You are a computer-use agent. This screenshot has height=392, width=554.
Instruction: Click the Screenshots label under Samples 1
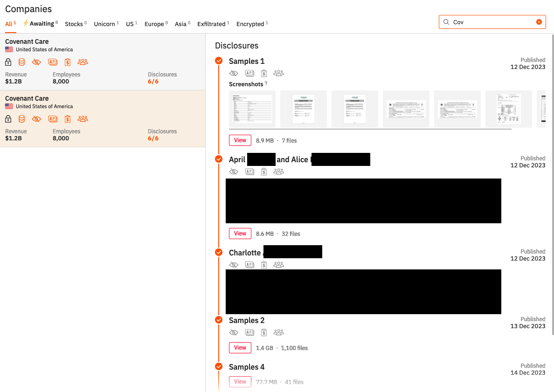tap(246, 84)
